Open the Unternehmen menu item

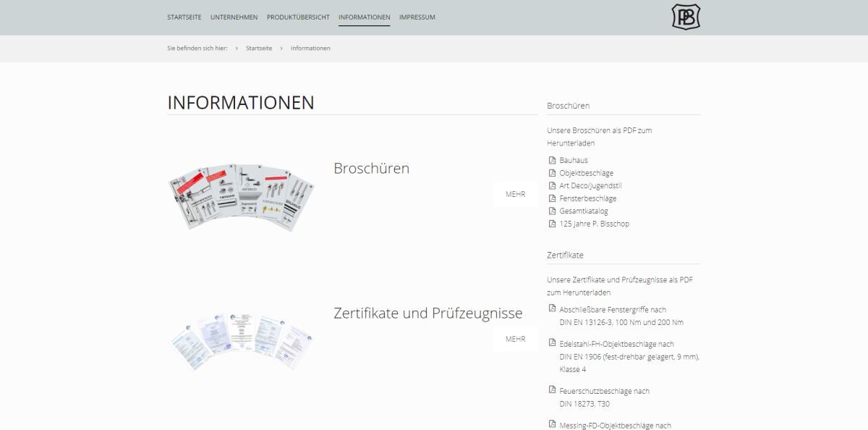click(x=234, y=17)
